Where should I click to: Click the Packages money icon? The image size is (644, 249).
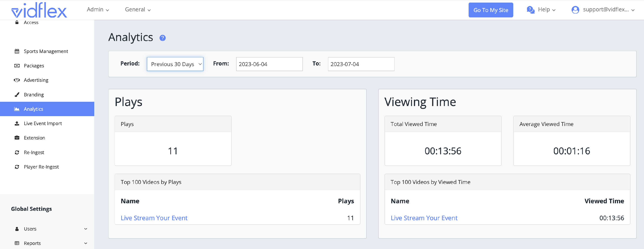tap(17, 66)
